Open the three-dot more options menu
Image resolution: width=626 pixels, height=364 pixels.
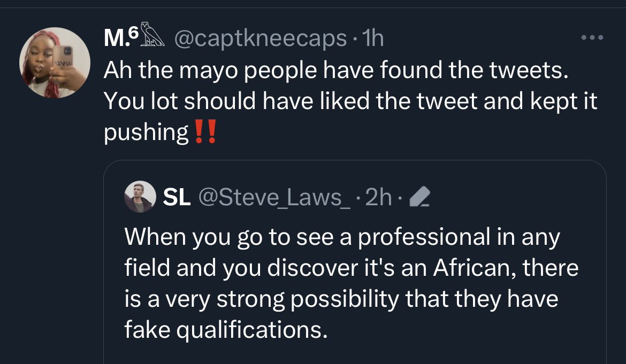[x=592, y=38]
